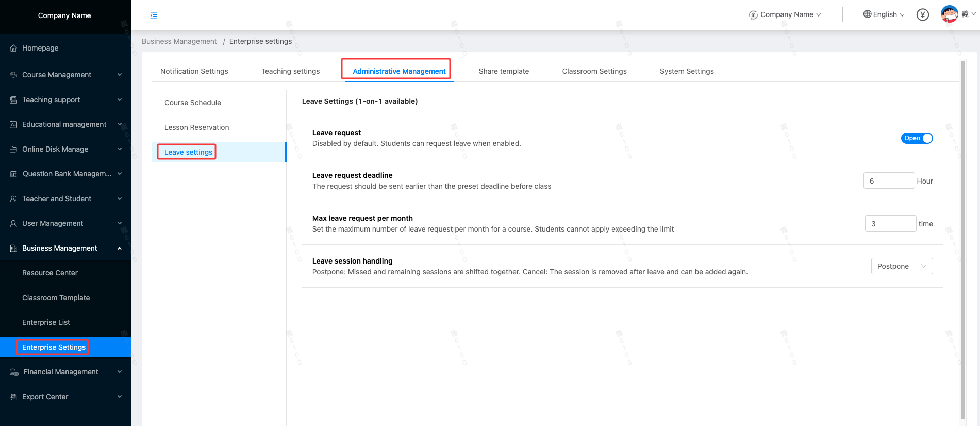980x426 pixels.
Task: Click the yen currency icon in header
Action: tap(922, 15)
